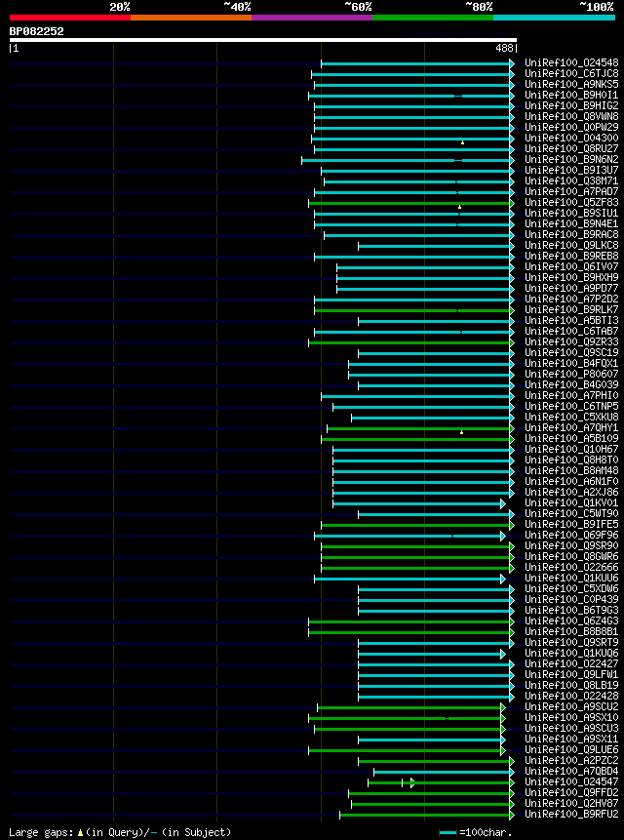
Task: Select the cyan ~100% legend segment
Action: click(x=554, y=18)
